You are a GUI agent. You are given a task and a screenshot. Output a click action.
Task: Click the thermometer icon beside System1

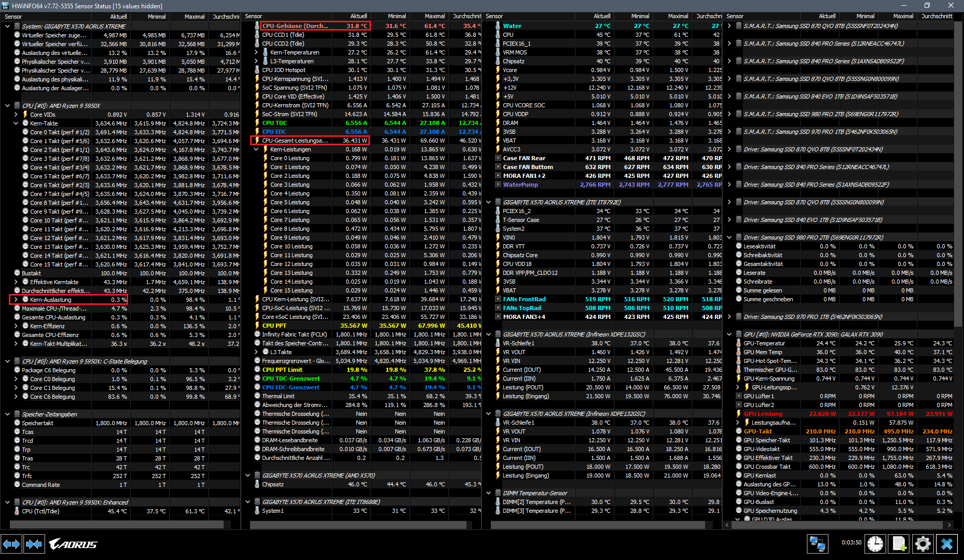point(257,511)
